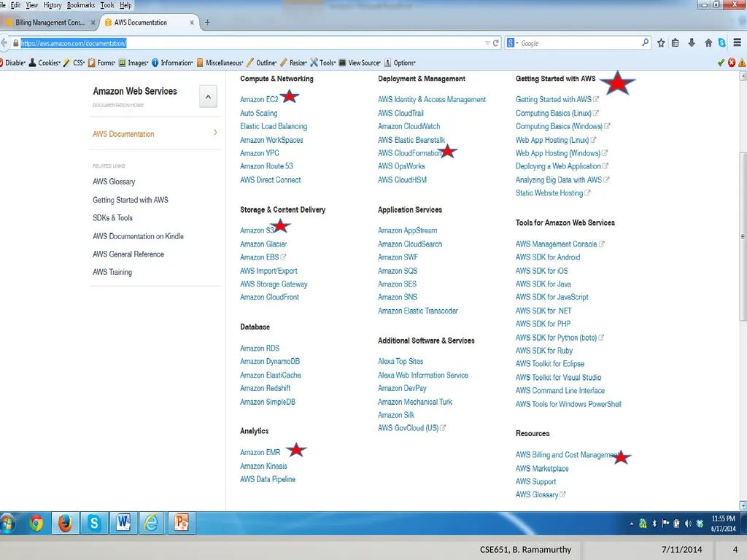Click the Bluetooth tray icon
This screenshot has width=747, height=560.
pos(654,524)
